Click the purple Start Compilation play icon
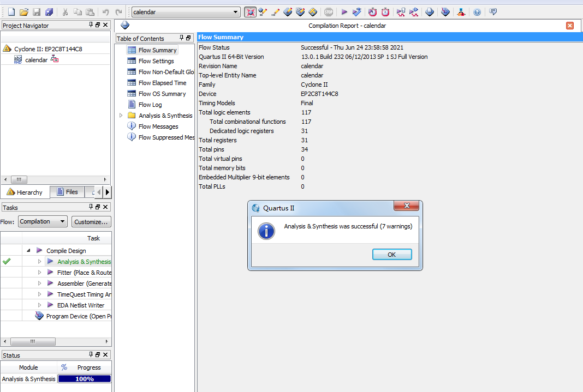583x392 pixels. (x=344, y=12)
